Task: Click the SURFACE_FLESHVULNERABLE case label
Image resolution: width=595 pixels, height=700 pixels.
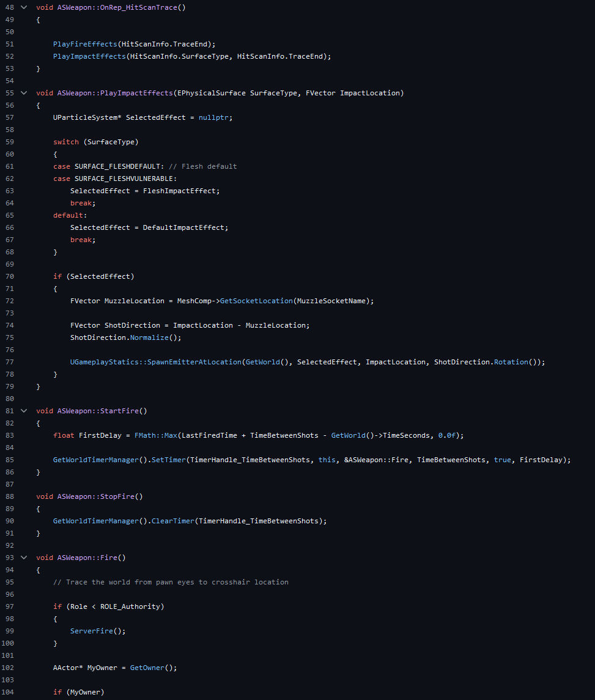Action: 125,179
